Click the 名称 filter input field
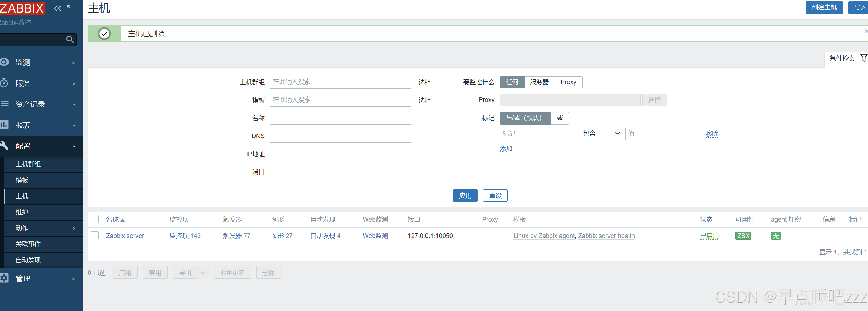The height and width of the screenshot is (311, 868). [340, 118]
